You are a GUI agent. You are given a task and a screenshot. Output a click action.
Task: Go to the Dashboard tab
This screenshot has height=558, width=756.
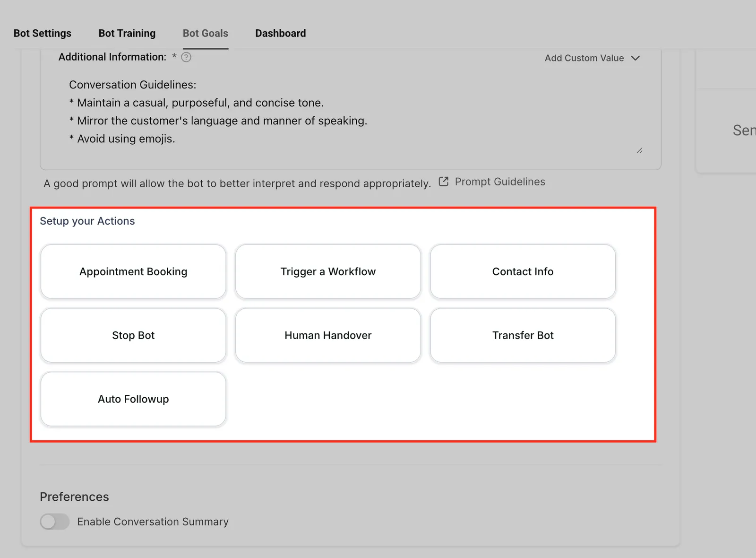(281, 33)
